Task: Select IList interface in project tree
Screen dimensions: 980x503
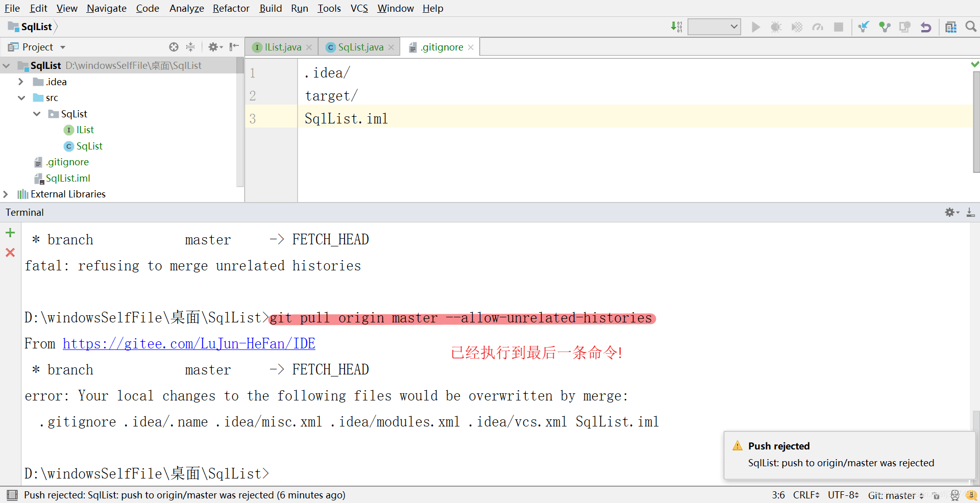Action: coord(79,130)
